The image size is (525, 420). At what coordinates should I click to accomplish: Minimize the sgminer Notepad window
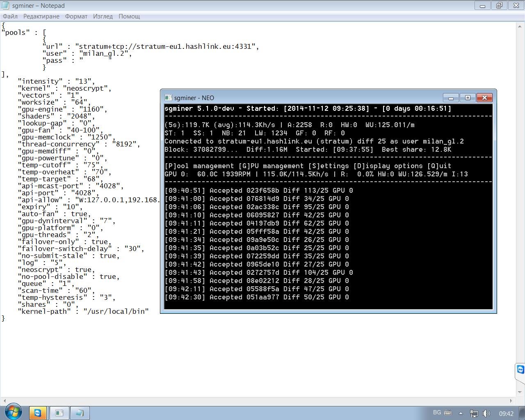click(482, 6)
